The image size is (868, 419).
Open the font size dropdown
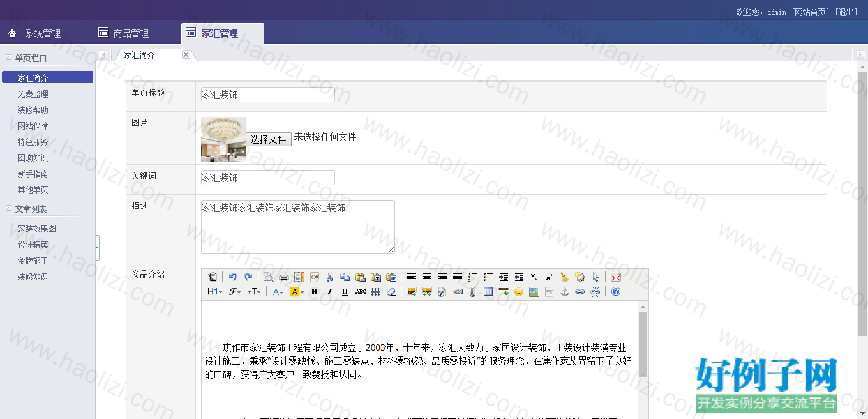click(x=254, y=292)
